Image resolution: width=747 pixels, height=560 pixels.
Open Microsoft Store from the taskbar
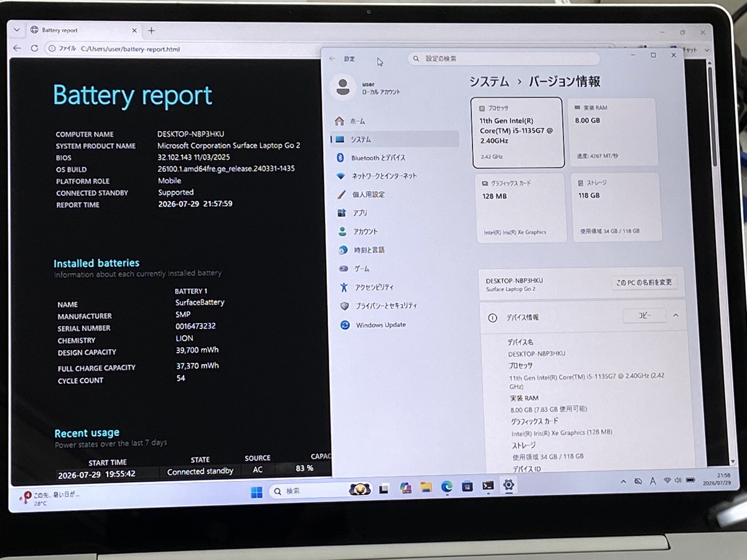coord(467,486)
